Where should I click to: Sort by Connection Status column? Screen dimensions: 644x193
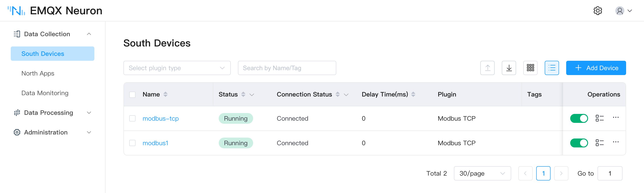(337, 94)
